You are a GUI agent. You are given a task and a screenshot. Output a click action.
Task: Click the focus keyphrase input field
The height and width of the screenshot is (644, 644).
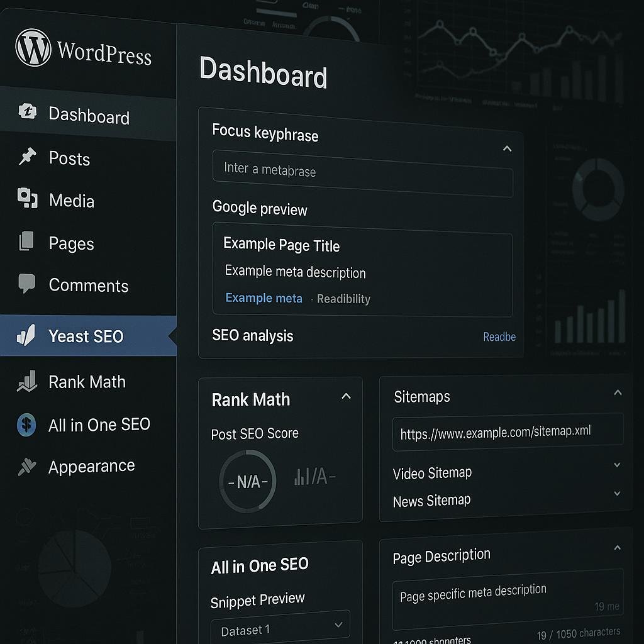(363, 174)
